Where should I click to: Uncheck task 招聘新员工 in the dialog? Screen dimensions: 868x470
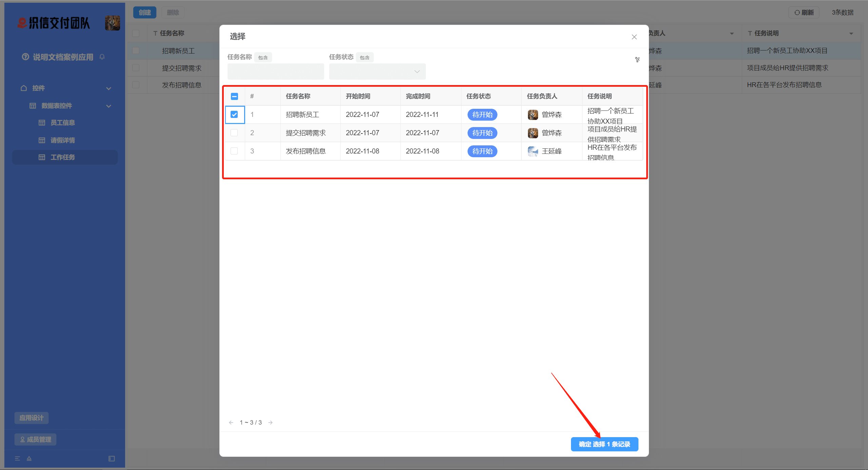[x=234, y=115]
